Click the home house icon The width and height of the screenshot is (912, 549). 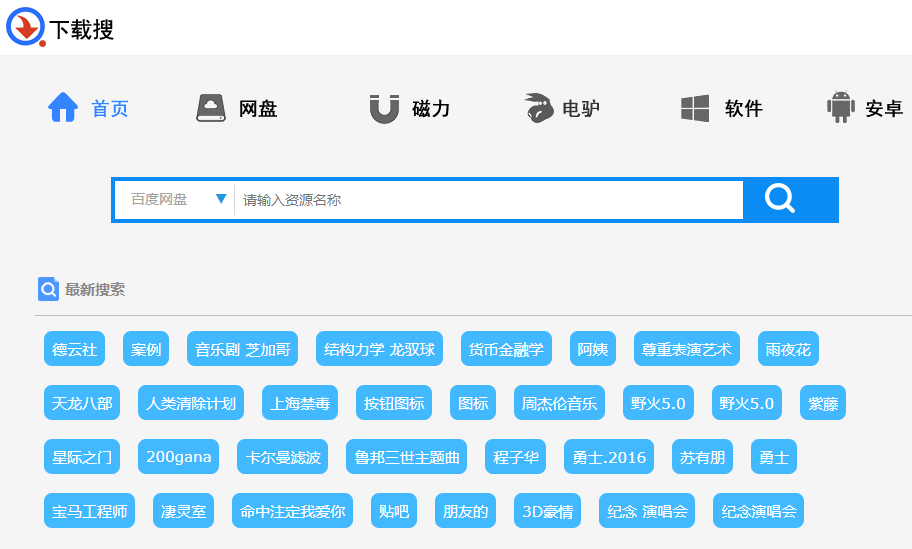point(63,108)
